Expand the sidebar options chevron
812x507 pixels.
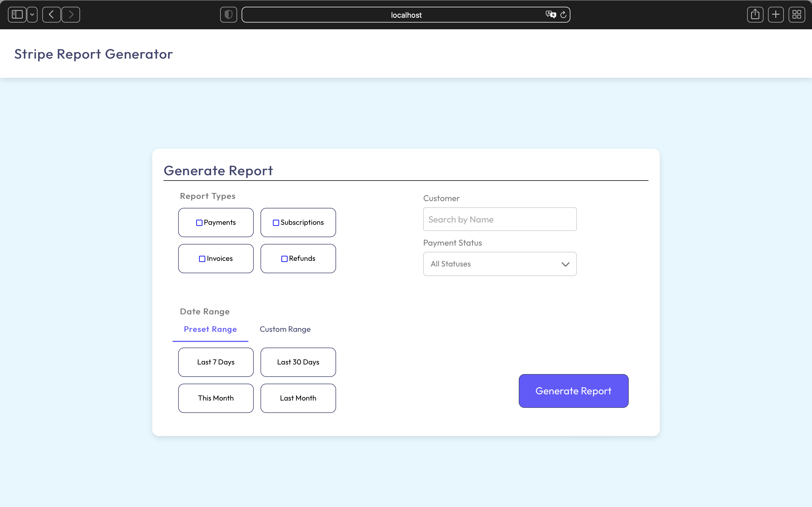coord(32,14)
